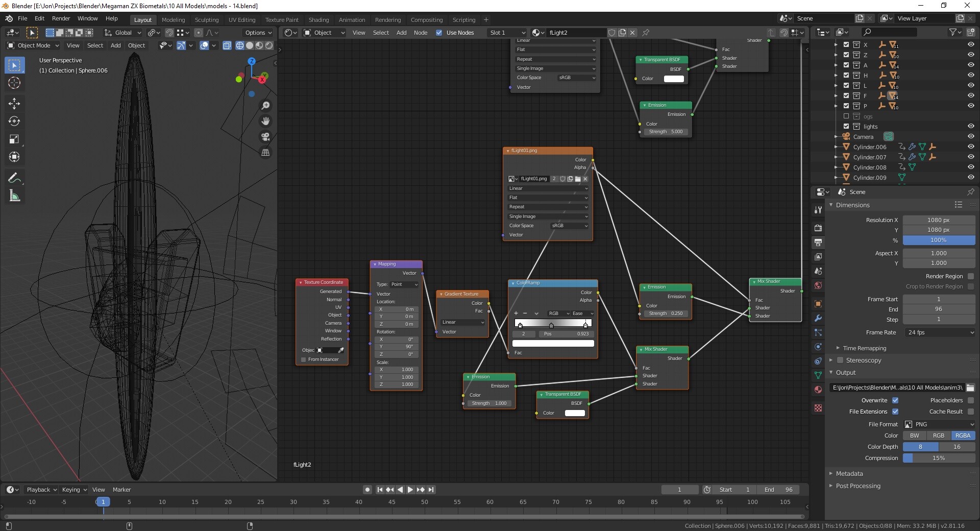Select the Select Box tool in viewport toolbar
Image resolution: width=980 pixels, height=531 pixels.
click(14, 65)
